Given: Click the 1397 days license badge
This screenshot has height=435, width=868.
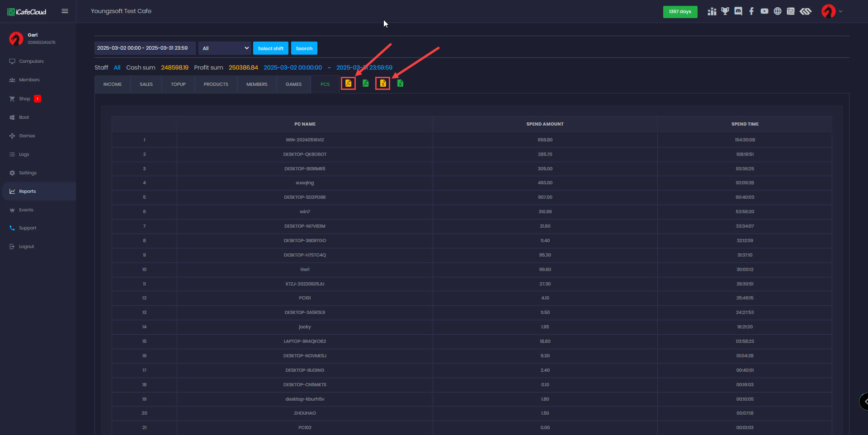Looking at the screenshot, I should tap(680, 12).
